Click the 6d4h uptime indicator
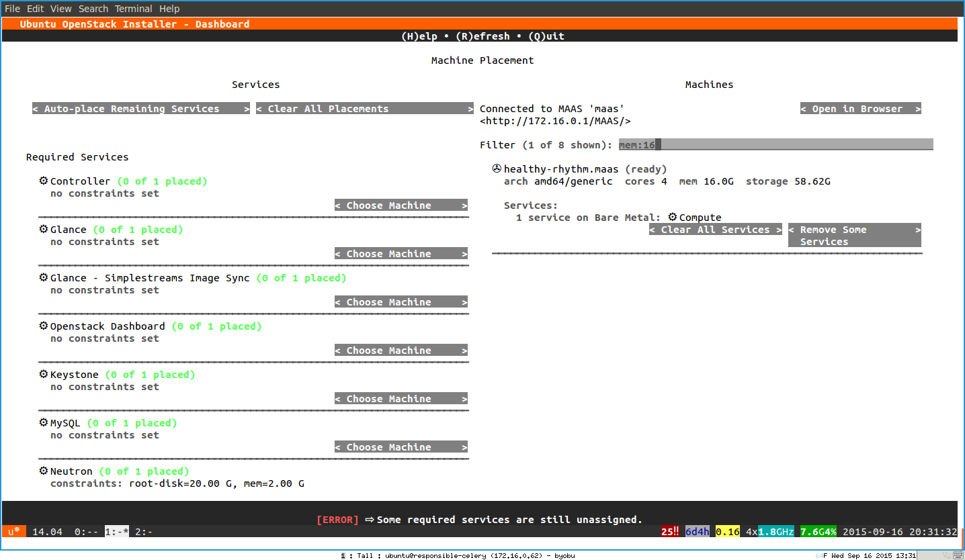Screen dimensions: 965x560 click(698, 532)
